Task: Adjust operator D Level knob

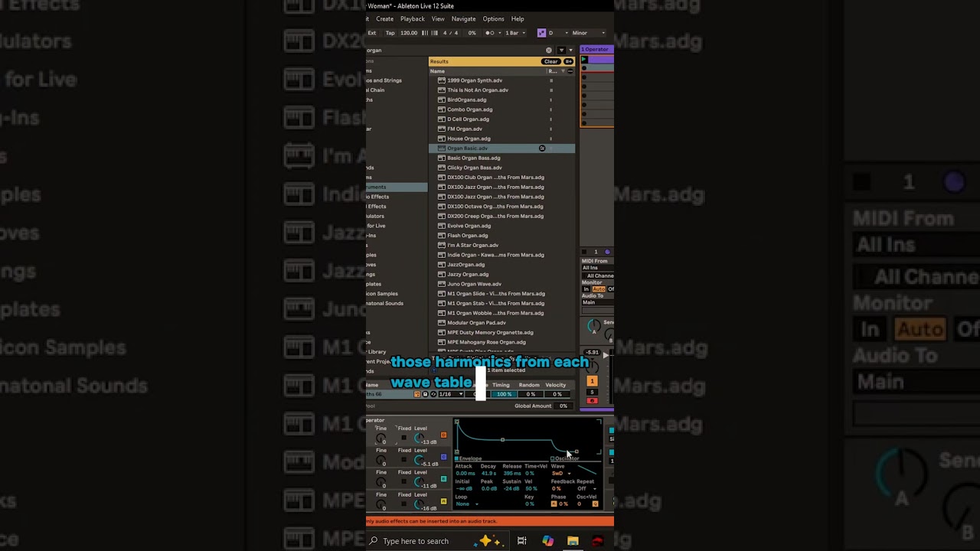Action: [x=419, y=439]
